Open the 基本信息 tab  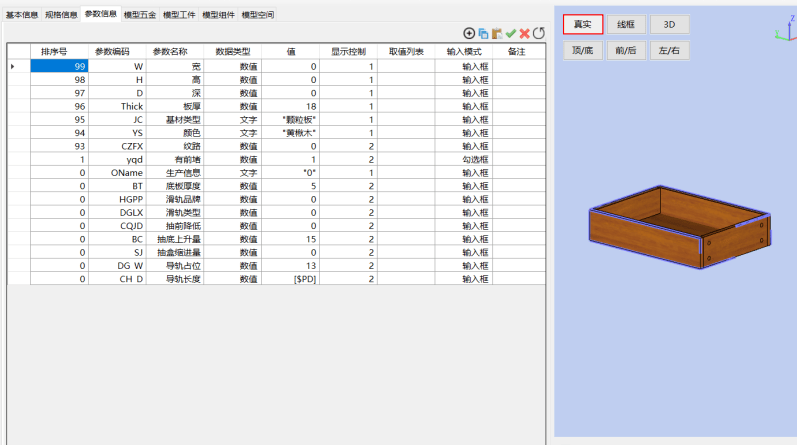[22, 15]
